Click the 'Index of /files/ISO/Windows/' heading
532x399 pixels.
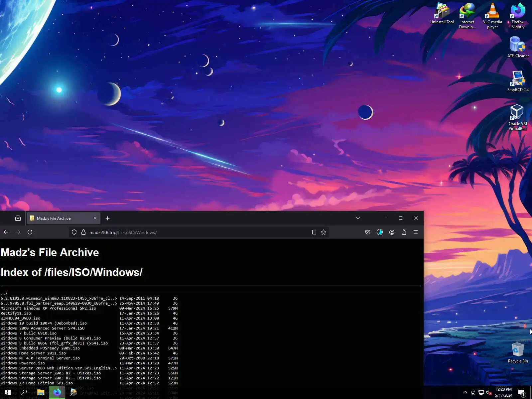coord(71,272)
